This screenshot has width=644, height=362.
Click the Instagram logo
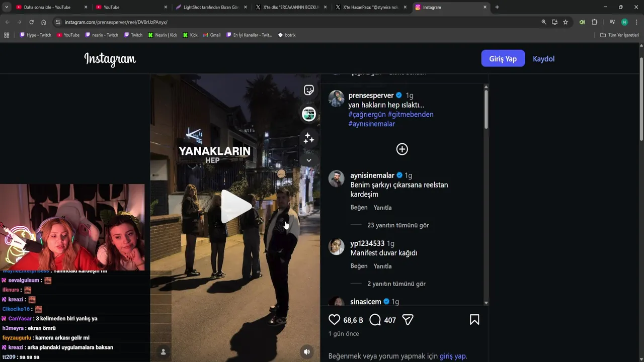point(110,59)
